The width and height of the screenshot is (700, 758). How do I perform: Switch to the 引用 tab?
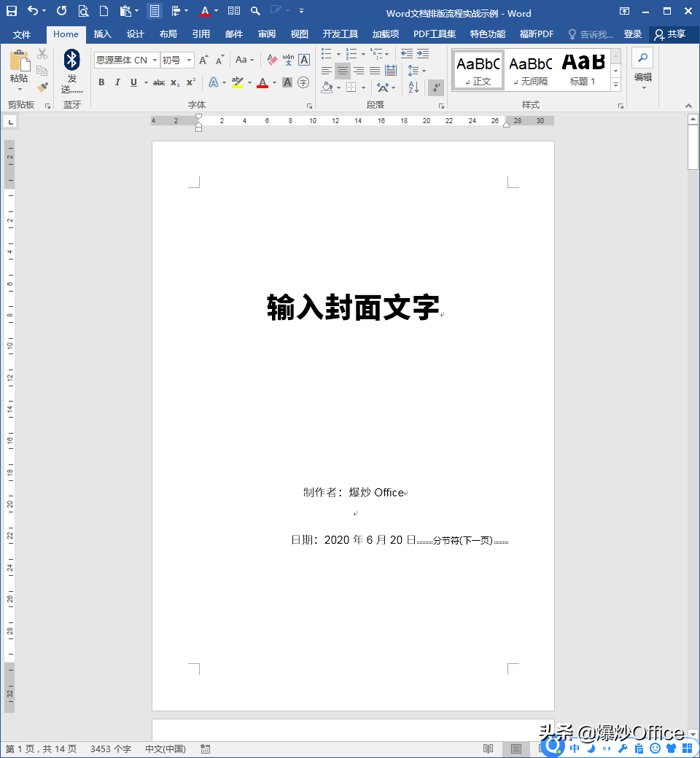pyautogui.click(x=201, y=34)
